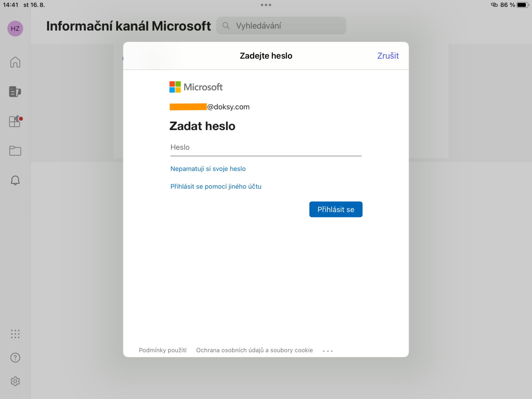Image resolution: width=532 pixels, height=399 pixels.
Task: Tap the three-dot multitasking control at top
Action: [x=266, y=5]
